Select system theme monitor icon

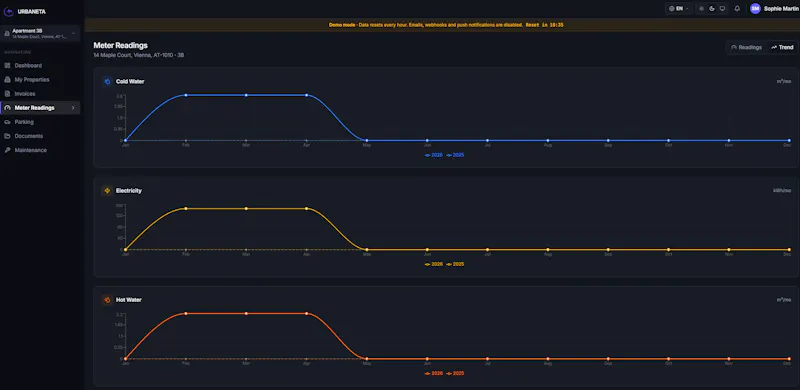722,9
